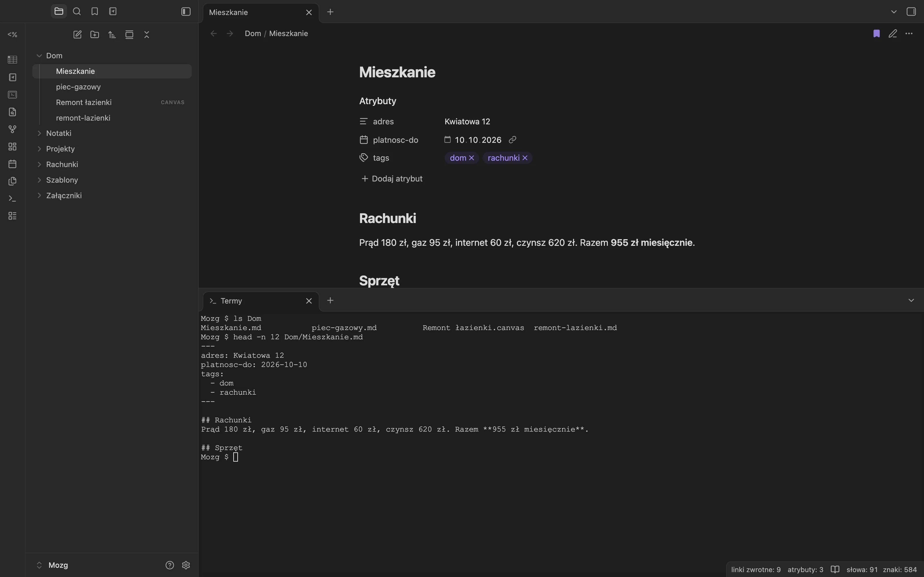Viewport: 924px width, 577px height.
Task: Open the Mozg vault switcher
Action: pos(53,565)
